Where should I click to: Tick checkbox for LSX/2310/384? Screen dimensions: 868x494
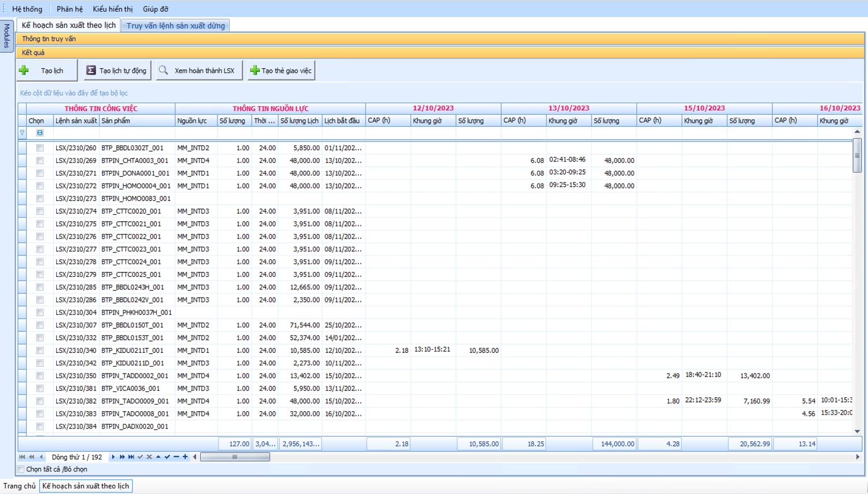click(x=40, y=426)
